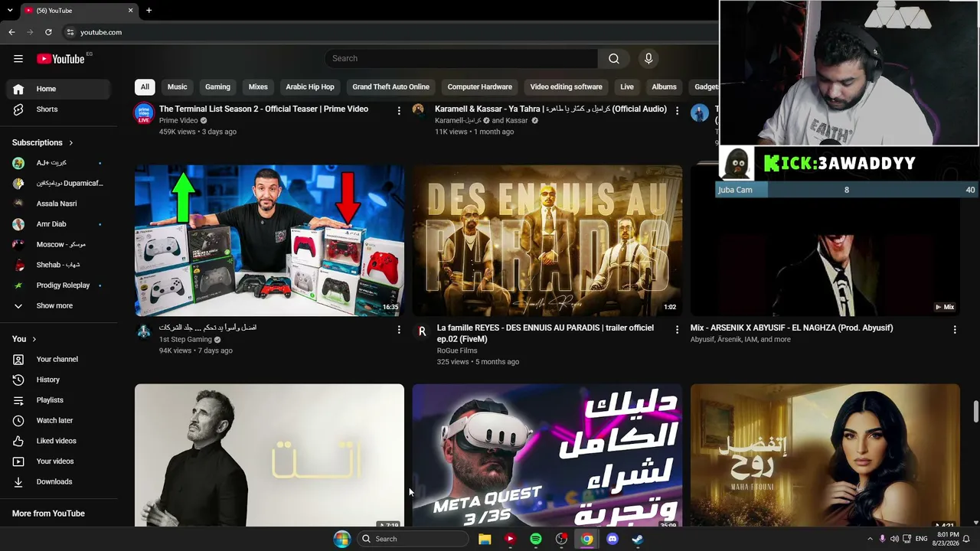This screenshot has width=980, height=551.
Task: Start voice search with the microphone icon
Action: [x=648, y=59]
